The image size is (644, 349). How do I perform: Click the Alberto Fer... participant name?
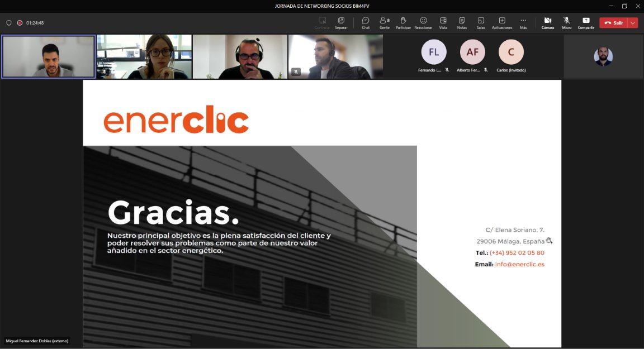(x=468, y=70)
